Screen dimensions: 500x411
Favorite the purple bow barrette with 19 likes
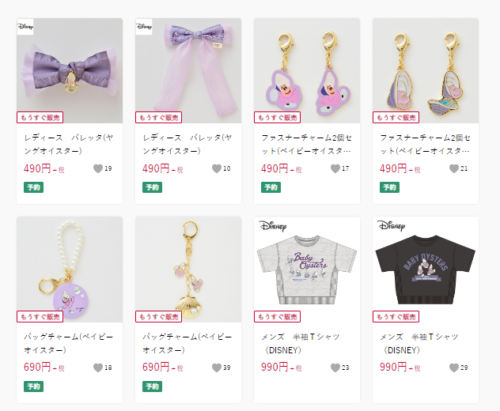tap(98, 169)
